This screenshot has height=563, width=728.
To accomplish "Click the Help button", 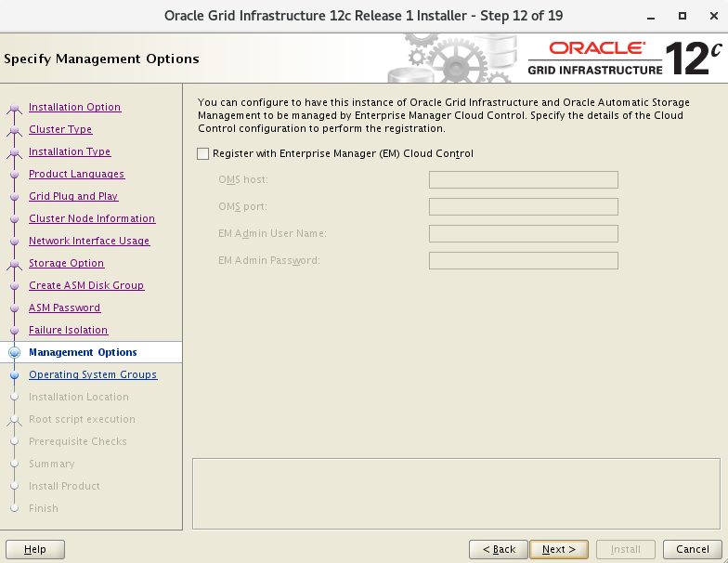I will [35, 550].
